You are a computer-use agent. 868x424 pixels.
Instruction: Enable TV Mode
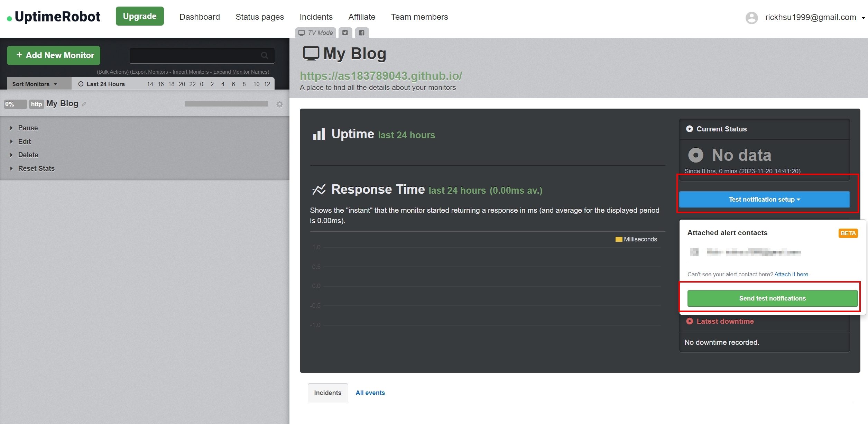pos(316,33)
